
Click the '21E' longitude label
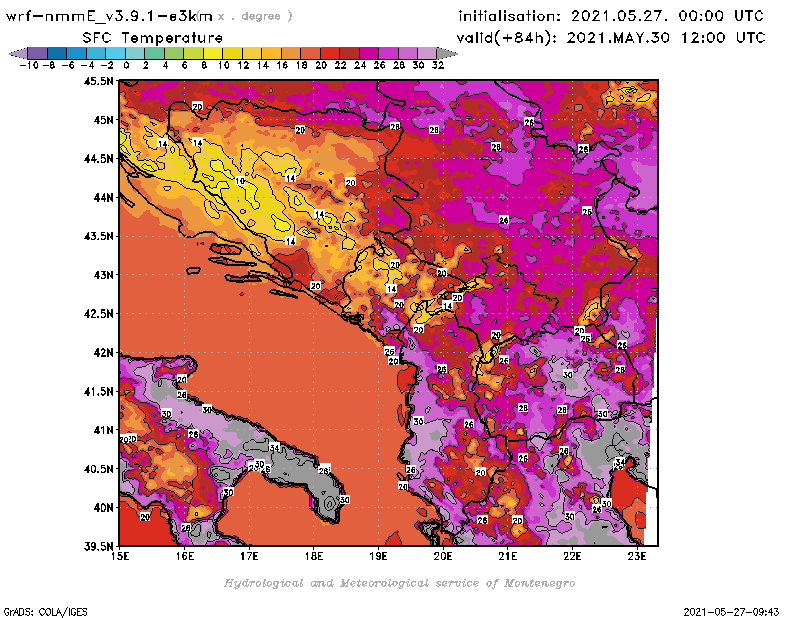[x=508, y=556]
